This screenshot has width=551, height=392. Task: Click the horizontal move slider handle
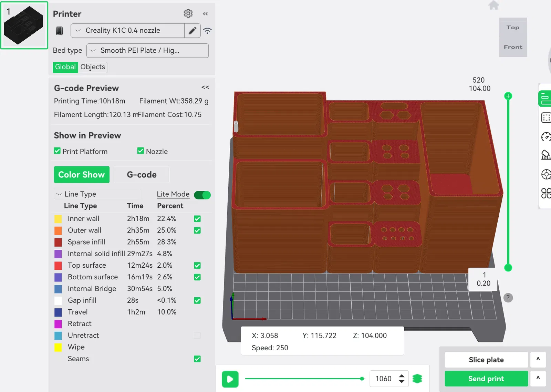(x=362, y=379)
